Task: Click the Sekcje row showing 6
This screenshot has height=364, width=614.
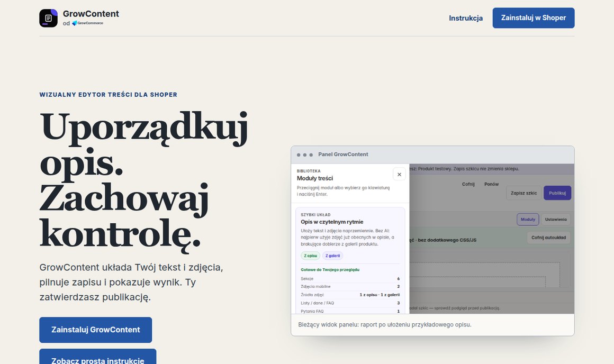Action: click(x=350, y=279)
